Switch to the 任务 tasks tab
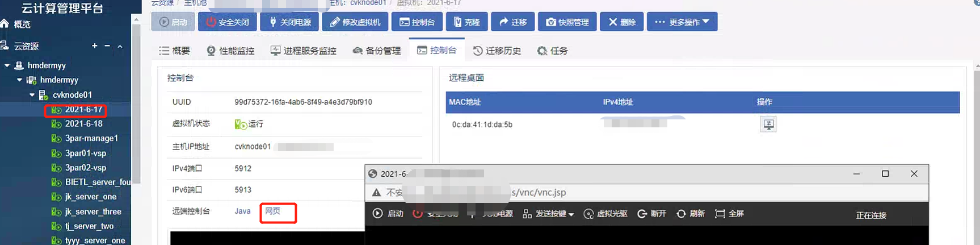Screen dimensions: 980x245 click(552, 51)
